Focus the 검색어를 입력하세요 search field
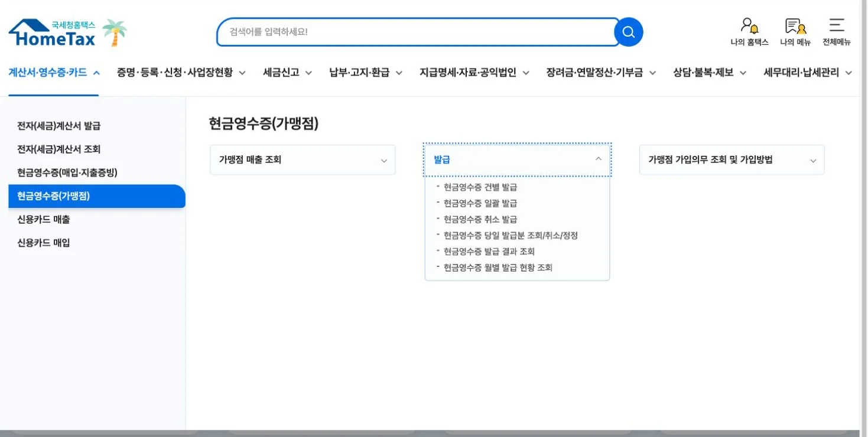The height and width of the screenshot is (437, 868). (418, 32)
